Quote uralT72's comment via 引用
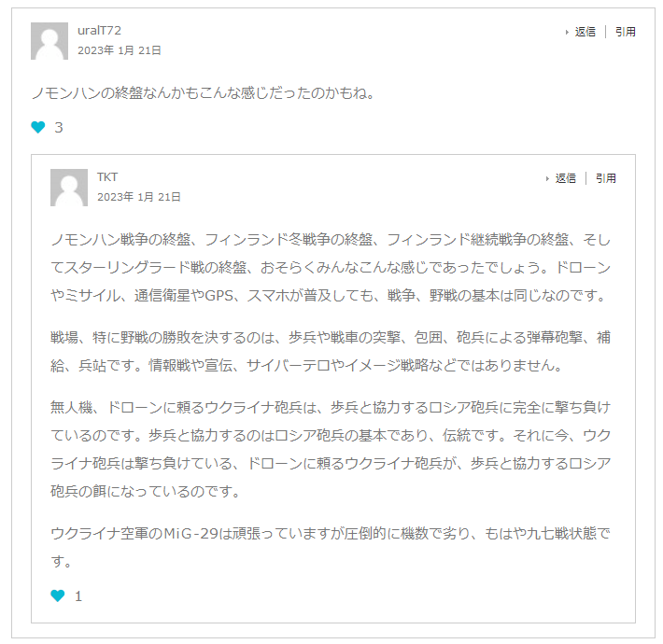This screenshot has height=644, width=663. (x=626, y=32)
